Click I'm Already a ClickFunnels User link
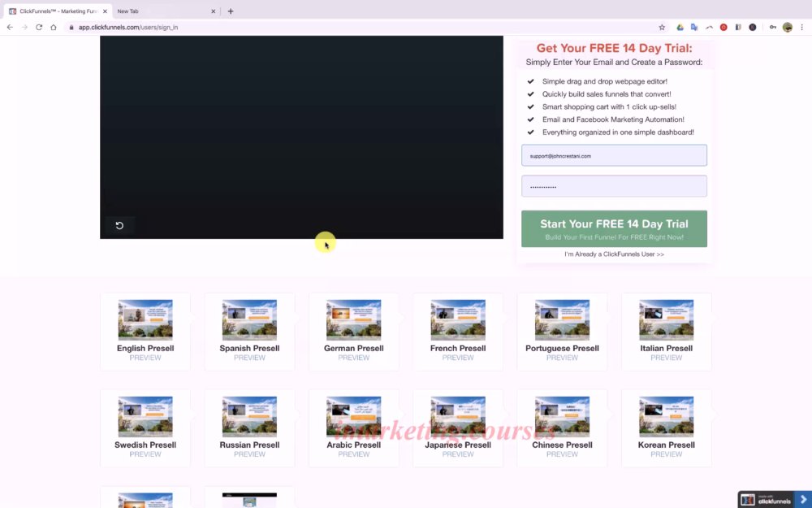 click(614, 254)
